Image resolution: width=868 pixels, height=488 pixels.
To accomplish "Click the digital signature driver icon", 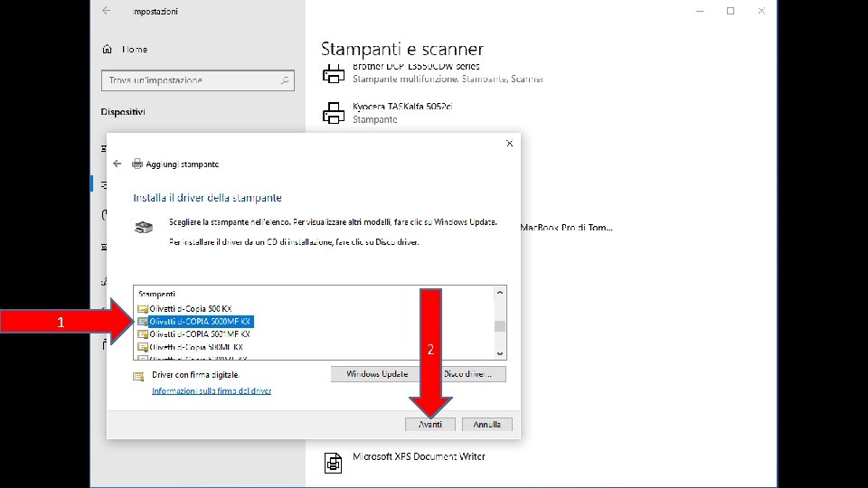I will point(138,376).
